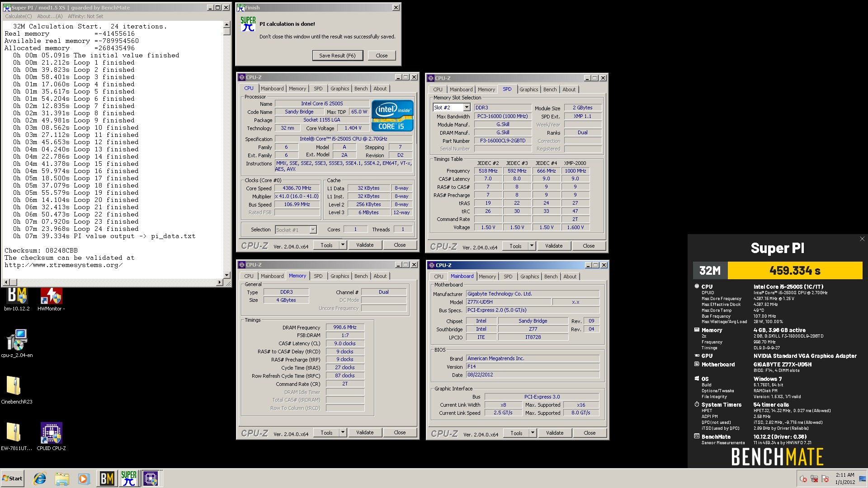
Task: Open Graphics tab in SPD CPU-Z window
Action: pos(528,89)
